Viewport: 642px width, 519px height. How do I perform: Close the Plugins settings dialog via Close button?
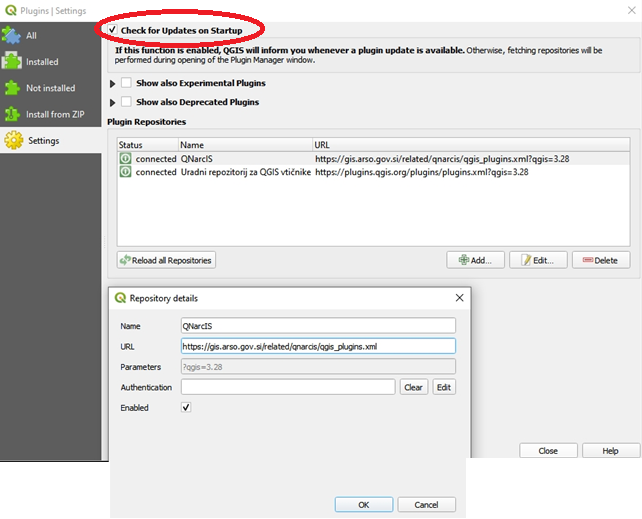coord(548,450)
